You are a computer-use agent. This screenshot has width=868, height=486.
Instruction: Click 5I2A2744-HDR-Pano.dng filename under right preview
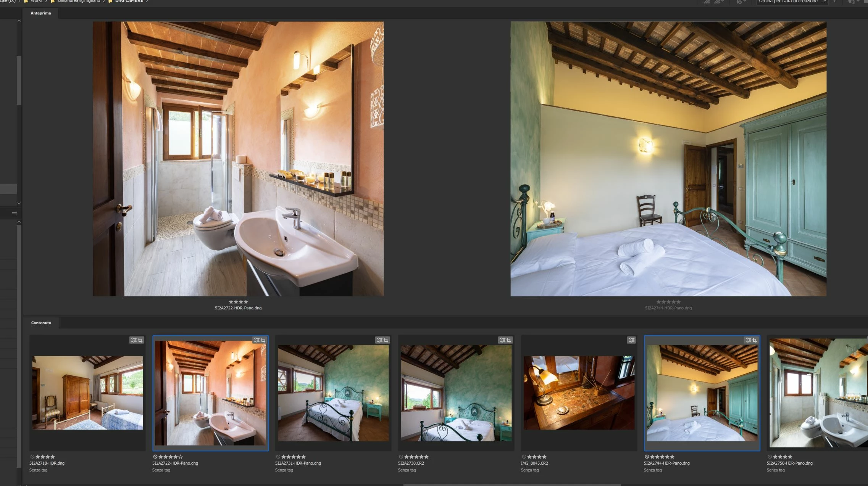click(x=668, y=308)
